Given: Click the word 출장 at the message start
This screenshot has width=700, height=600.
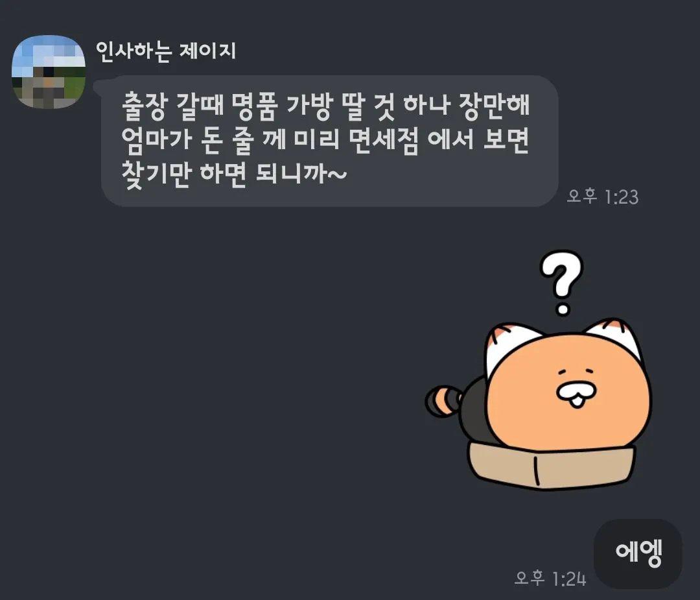Looking at the screenshot, I should [144, 107].
